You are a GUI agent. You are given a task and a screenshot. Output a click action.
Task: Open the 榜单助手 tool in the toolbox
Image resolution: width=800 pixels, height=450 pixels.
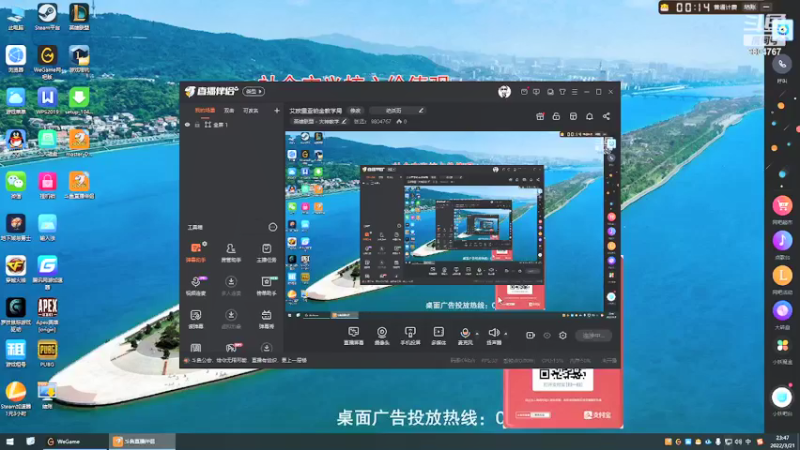pos(266,286)
